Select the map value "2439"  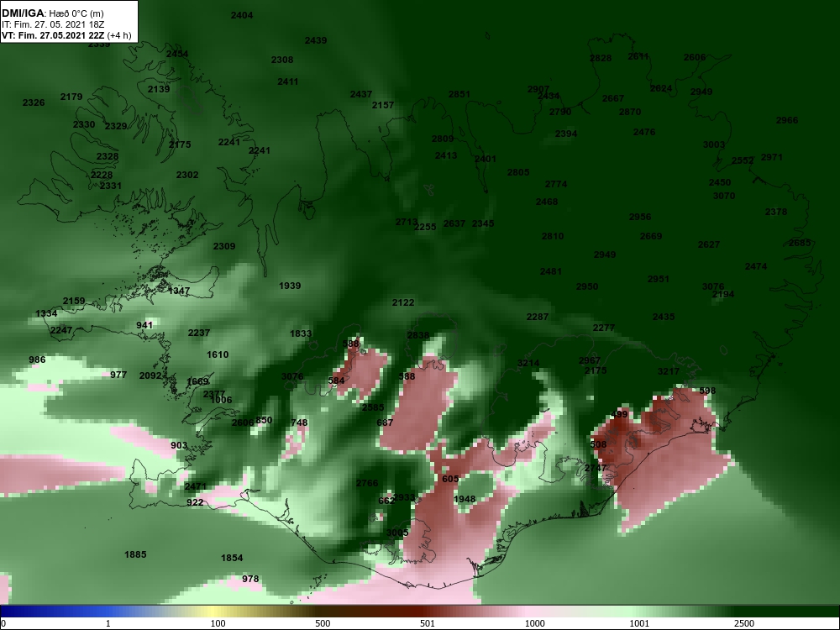tap(316, 40)
